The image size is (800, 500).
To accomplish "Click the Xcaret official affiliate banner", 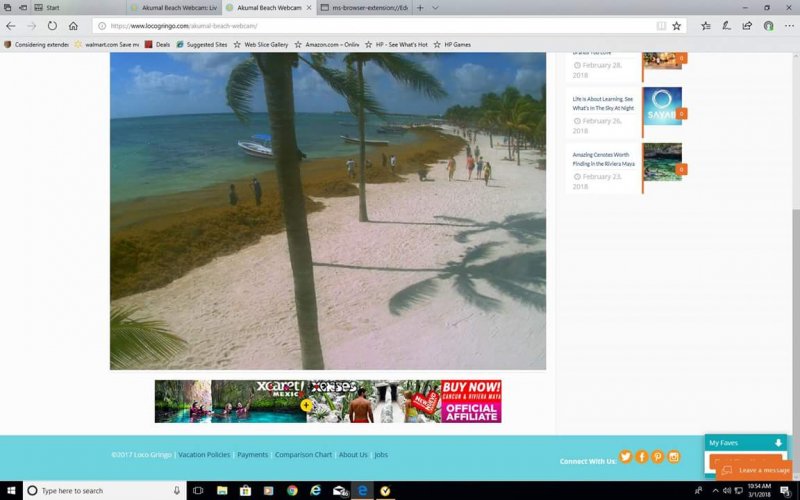I will coord(328,401).
